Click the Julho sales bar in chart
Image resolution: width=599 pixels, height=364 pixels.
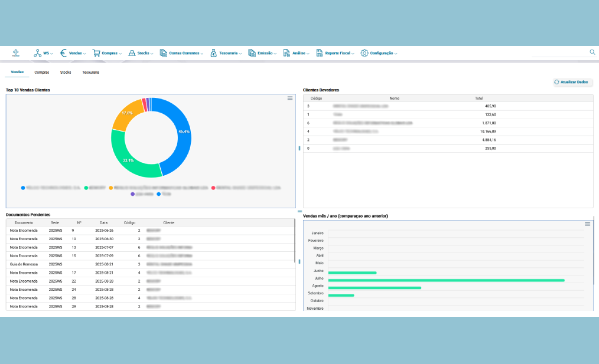pos(446,280)
